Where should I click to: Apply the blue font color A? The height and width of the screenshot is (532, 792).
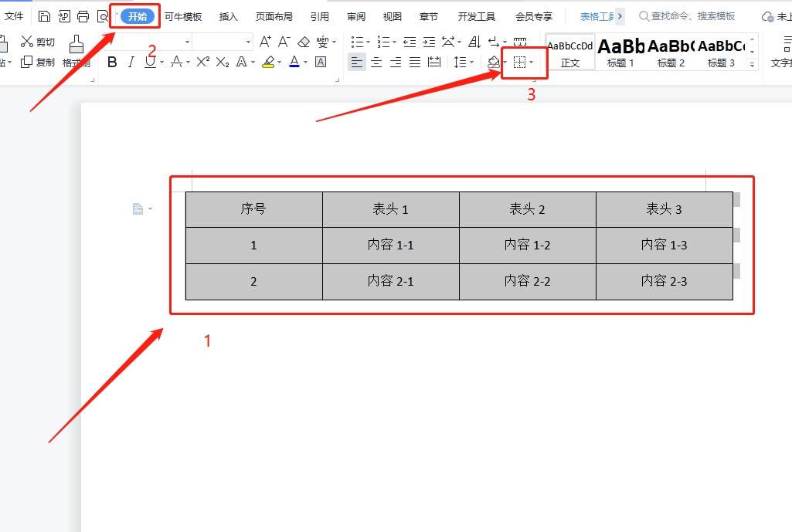tap(294, 62)
